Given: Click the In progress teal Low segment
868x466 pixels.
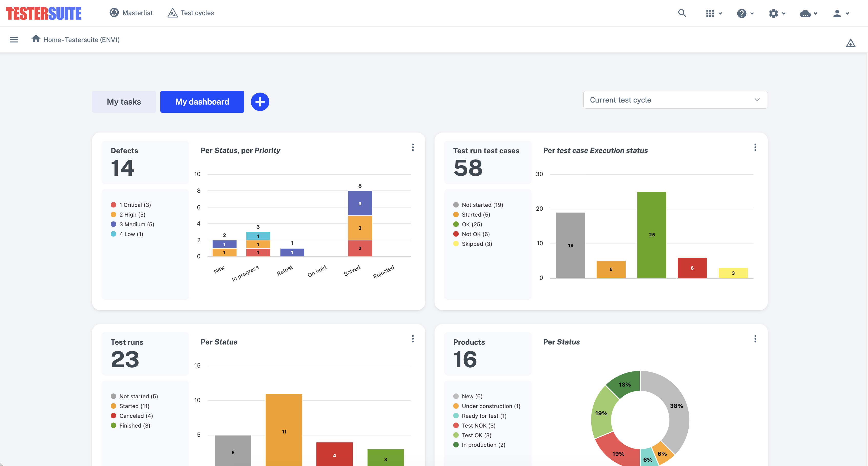Looking at the screenshot, I should 258,236.
